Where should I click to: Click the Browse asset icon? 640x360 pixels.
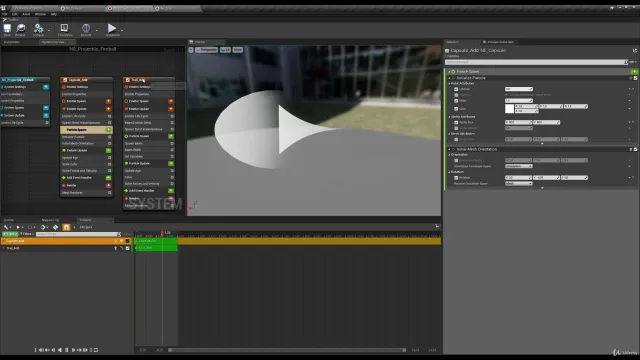[x=20, y=28]
